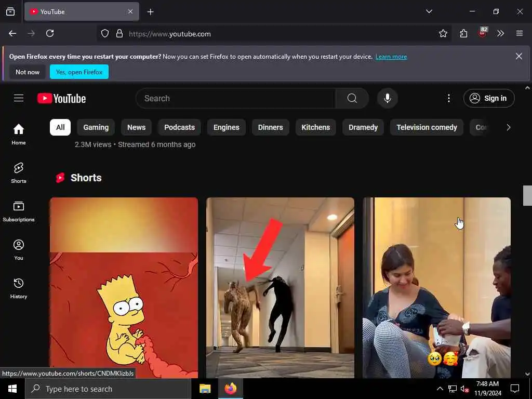532x399 pixels.
Task: Click the Sign in button
Action: pos(488,98)
